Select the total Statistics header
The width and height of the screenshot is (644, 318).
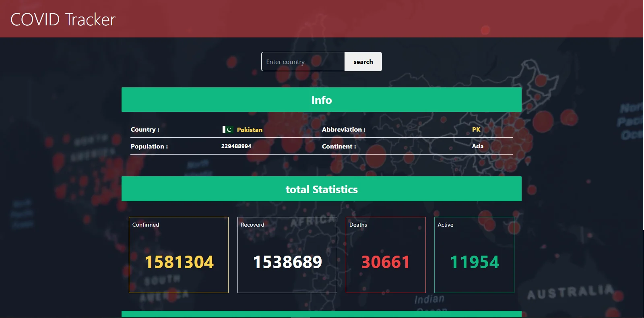click(322, 189)
